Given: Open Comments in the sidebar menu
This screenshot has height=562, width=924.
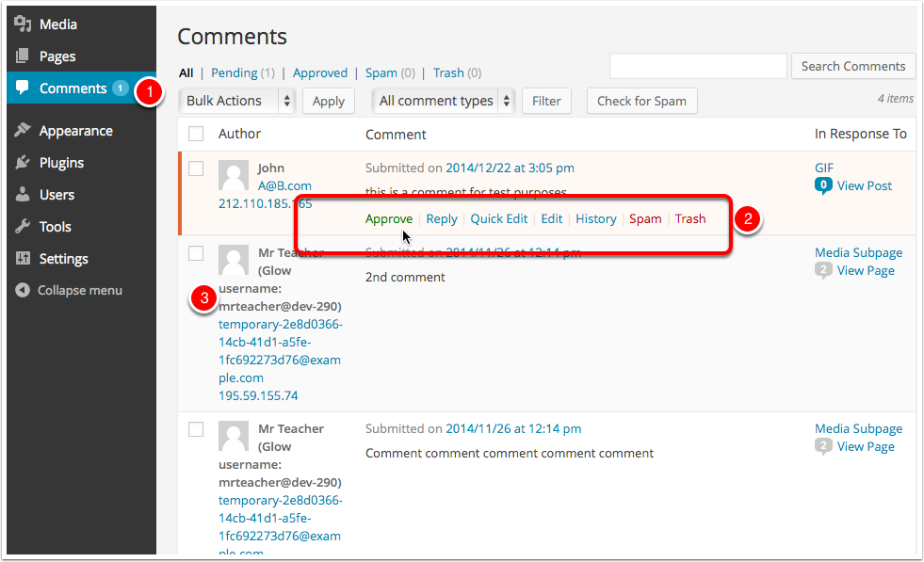Looking at the screenshot, I should (73, 88).
